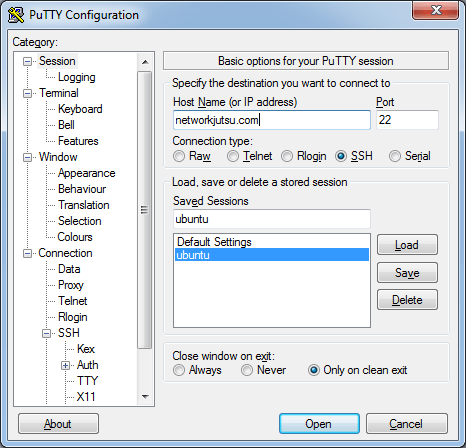Open the Rlogin category in tree
This screenshot has width=466, height=448.
(x=73, y=317)
